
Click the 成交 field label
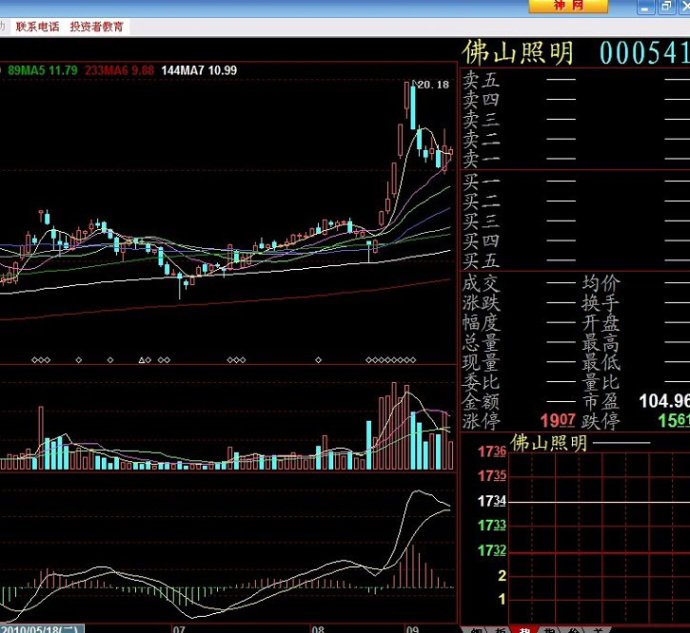481,283
